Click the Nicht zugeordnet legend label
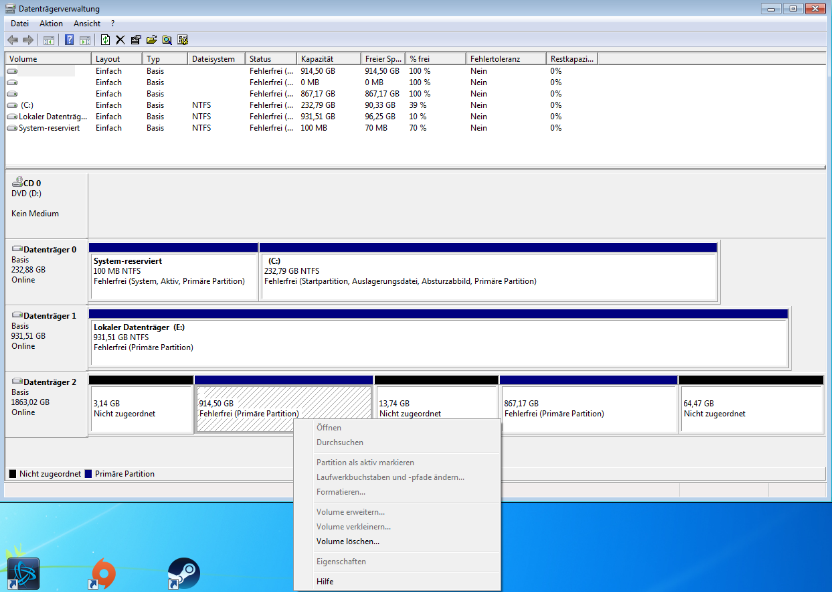Image resolution: width=832 pixels, height=592 pixels. pos(50,474)
